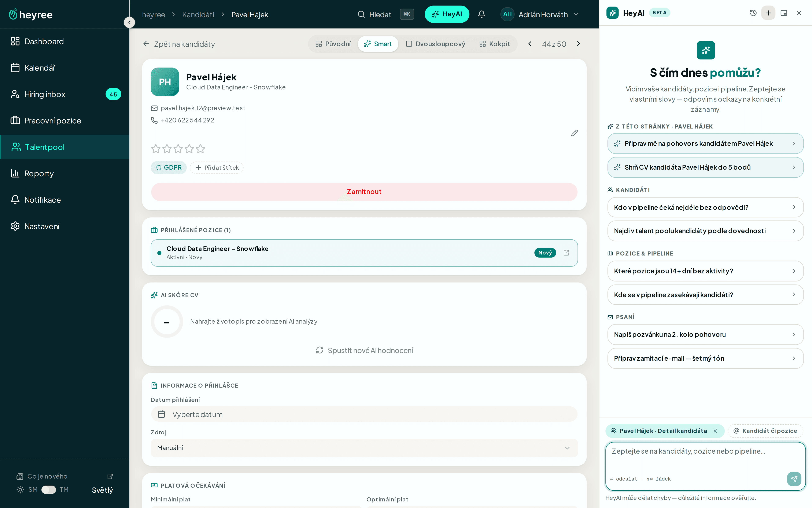Collapse the sidebar with the arrow handle
The width and height of the screenshot is (812, 508).
pyautogui.click(x=129, y=22)
